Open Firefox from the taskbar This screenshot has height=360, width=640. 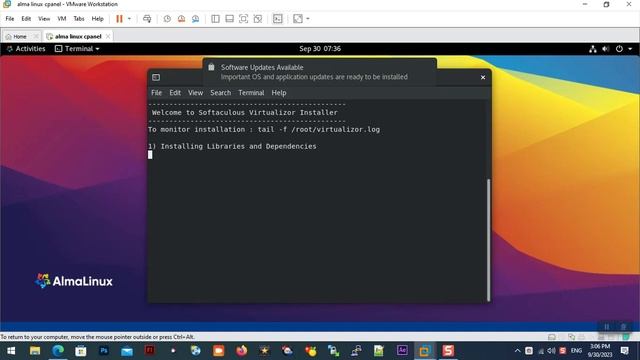click(242, 351)
